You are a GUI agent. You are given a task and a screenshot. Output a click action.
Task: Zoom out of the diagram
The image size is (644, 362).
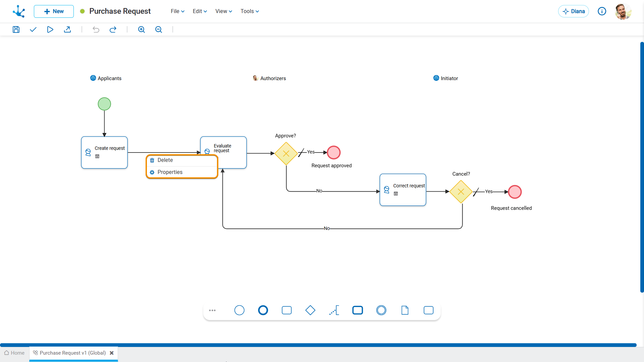click(x=159, y=29)
